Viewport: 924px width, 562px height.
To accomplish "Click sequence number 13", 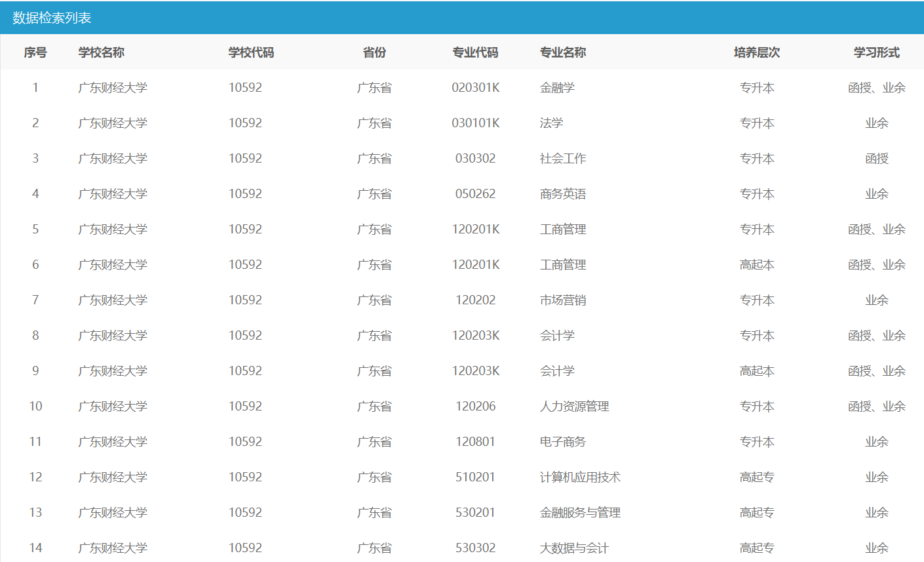I will click(x=35, y=513).
